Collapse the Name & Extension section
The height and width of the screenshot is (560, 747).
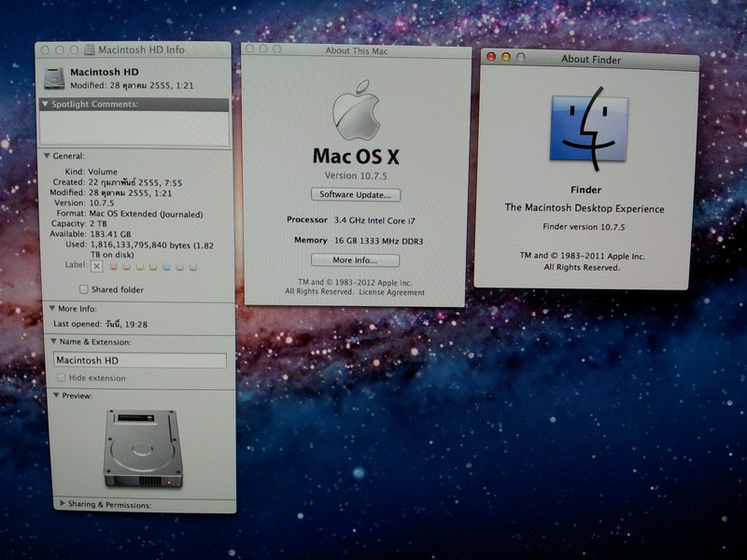click(x=54, y=342)
